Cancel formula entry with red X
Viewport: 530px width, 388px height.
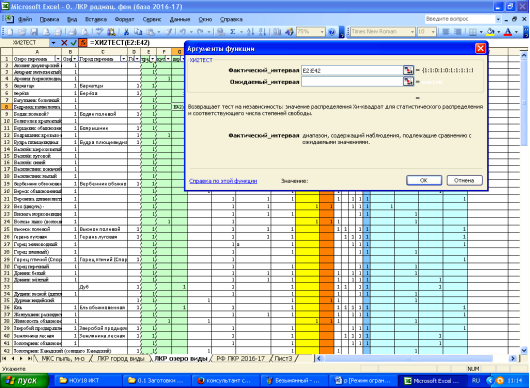point(64,43)
